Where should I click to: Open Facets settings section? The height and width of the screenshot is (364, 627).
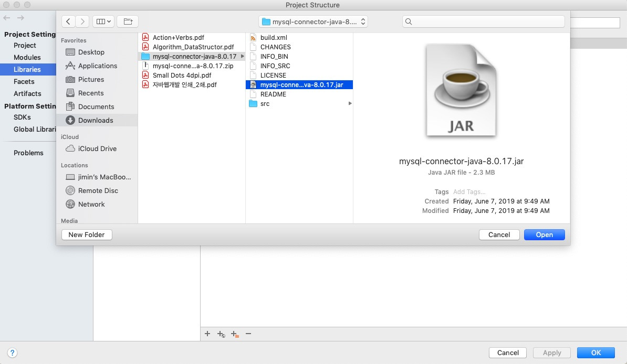coord(24,81)
